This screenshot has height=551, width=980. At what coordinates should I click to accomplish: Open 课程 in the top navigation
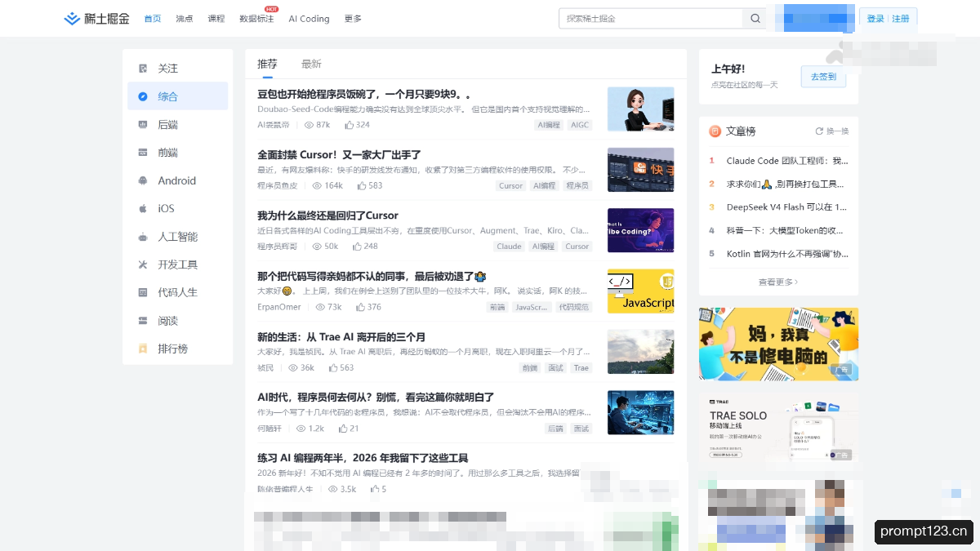coord(216,19)
